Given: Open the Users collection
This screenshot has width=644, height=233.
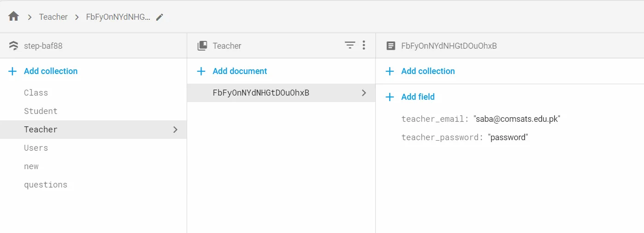Looking at the screenshot, I should point(36,148).
